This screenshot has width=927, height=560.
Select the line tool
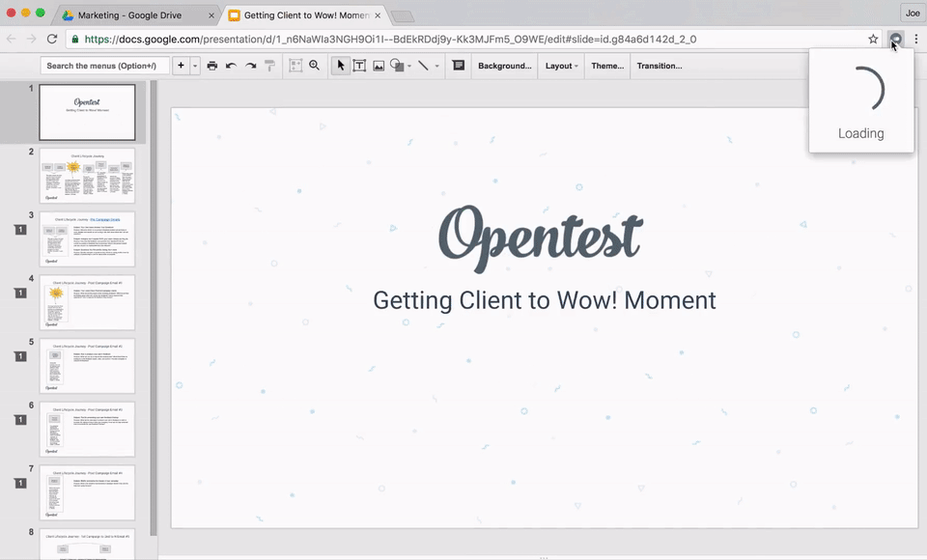423,66
